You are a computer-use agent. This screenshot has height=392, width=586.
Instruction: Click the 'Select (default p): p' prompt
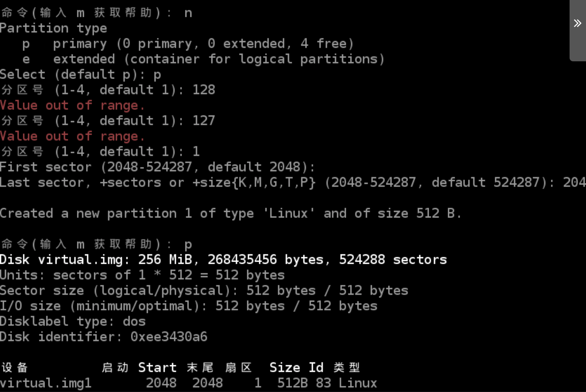(x=80, y=75)
